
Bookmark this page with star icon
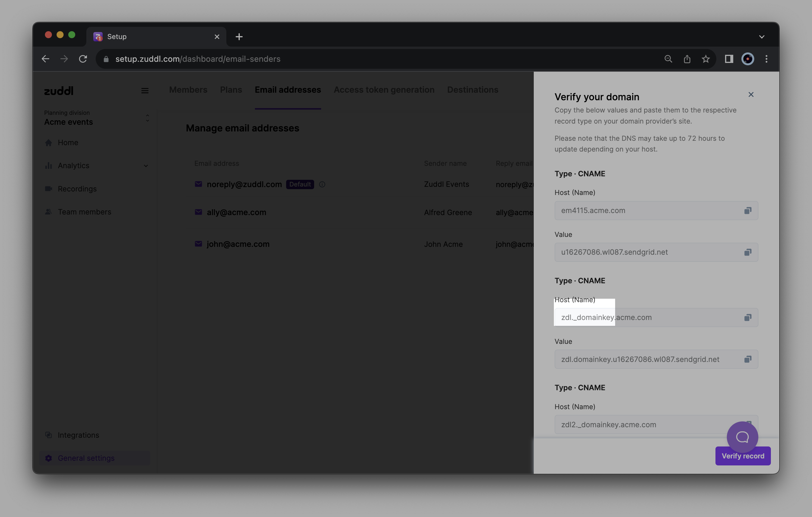click(706, 59)
